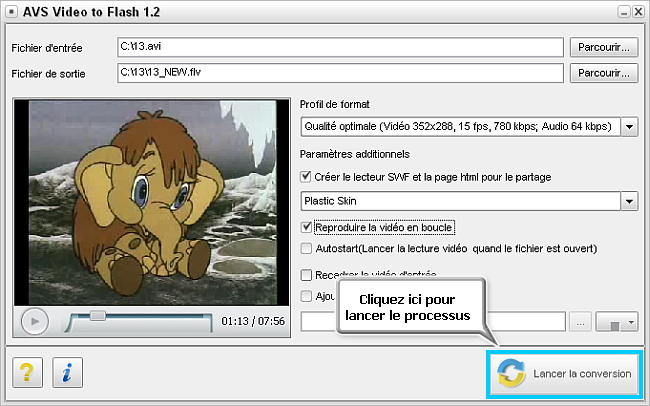Screen dimensions: 650x406
Task: Uncheck Reproduire la vidéo en boucle
Action: click(x=306, y=227)
